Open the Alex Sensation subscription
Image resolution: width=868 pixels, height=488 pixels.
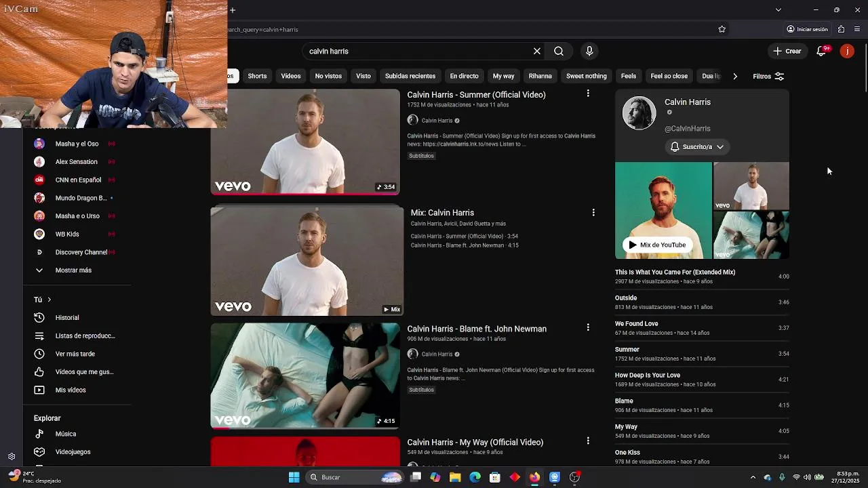(x=77, y=162)
